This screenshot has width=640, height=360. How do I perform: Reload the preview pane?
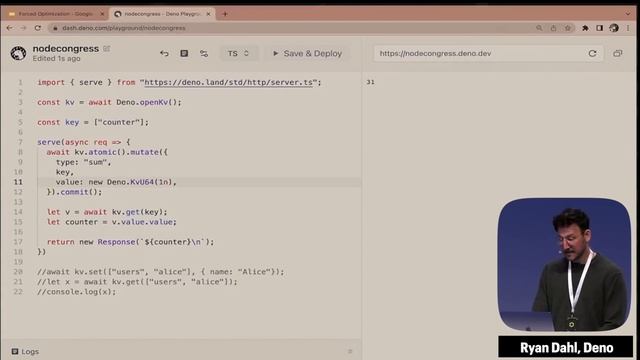[x=592, y=53]
